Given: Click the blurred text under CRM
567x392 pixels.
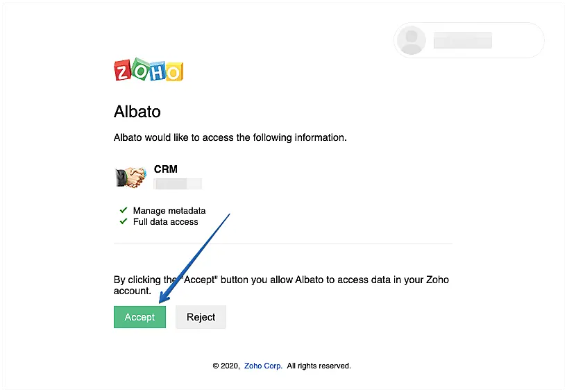Looking at the screenshot, I should click(178, 184).
